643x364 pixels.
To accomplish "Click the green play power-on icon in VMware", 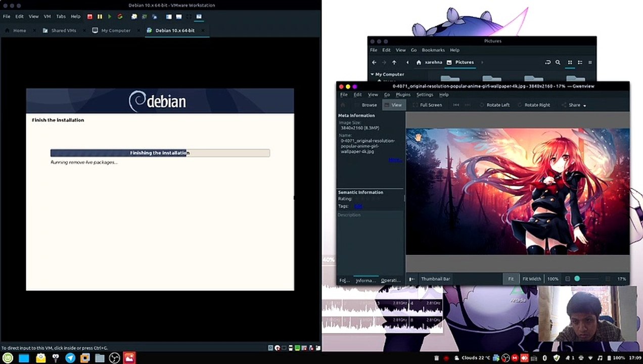I will click(x=110, y=16).
